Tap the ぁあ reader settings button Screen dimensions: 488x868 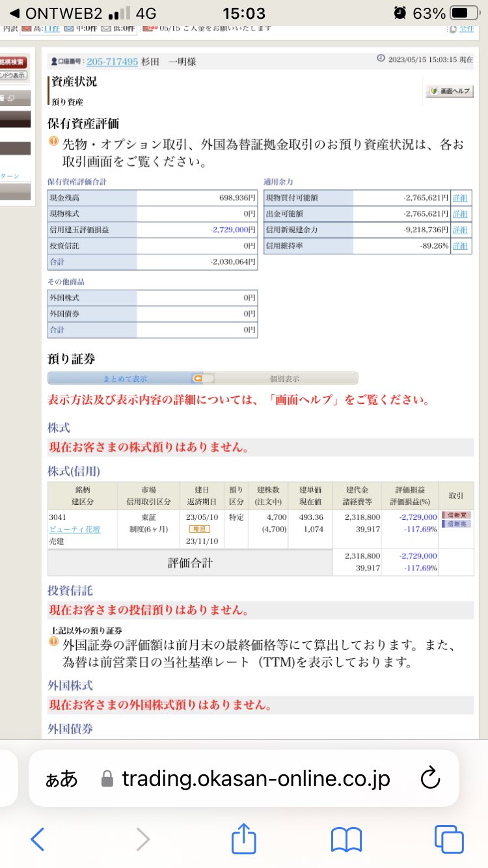62,779
